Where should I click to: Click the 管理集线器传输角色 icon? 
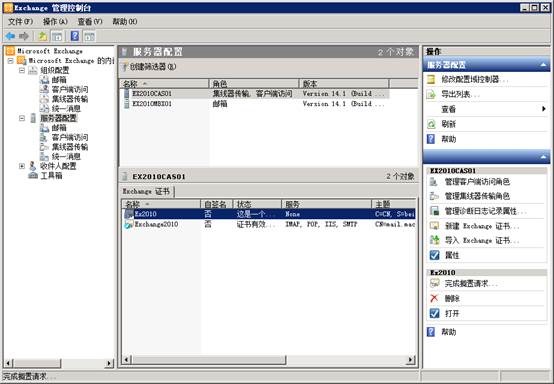point(434,196)
